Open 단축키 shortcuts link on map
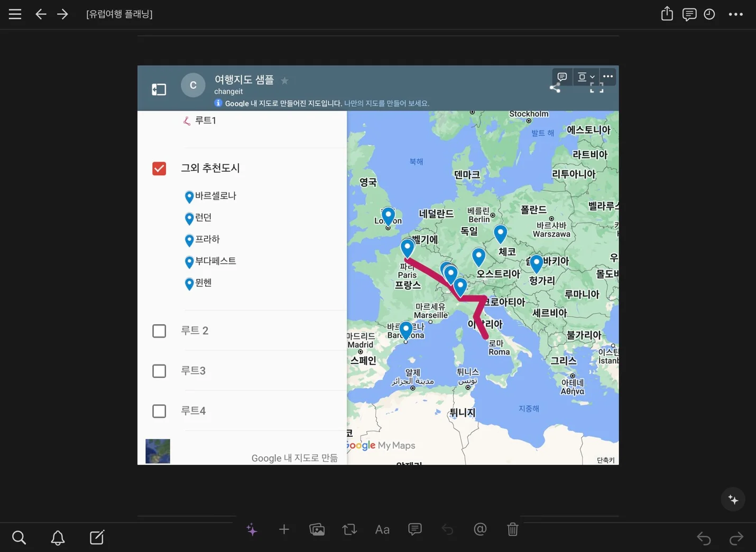Screen dimensions: 756x552 [606, 460]
